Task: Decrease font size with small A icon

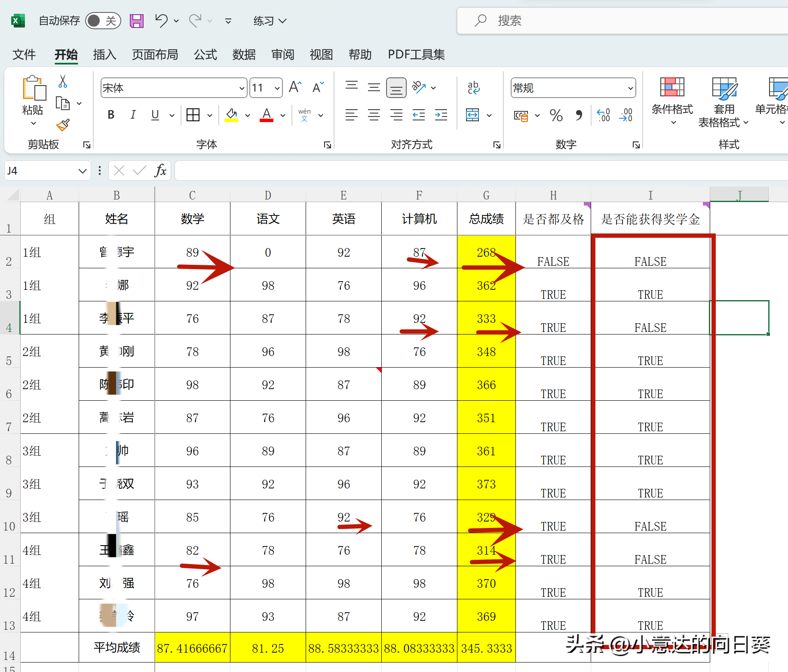Action: coord(318,88)
